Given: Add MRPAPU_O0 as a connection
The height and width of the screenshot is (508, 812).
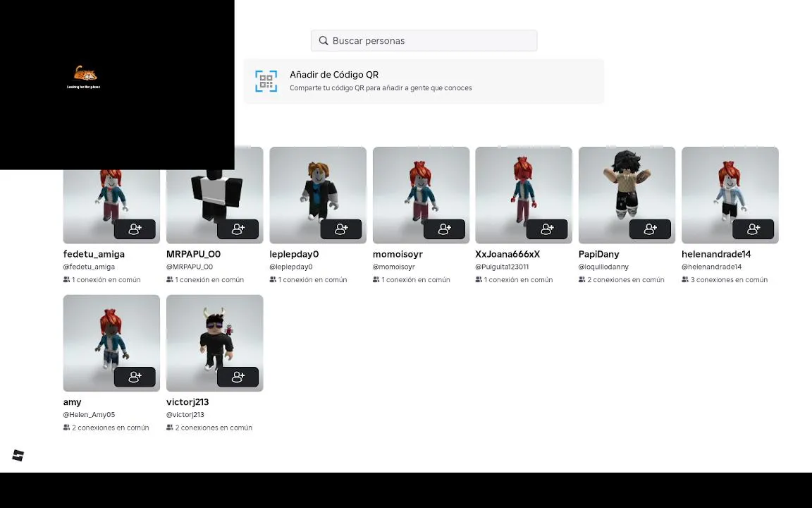Looking at the screenshot, I should [238, 229].
